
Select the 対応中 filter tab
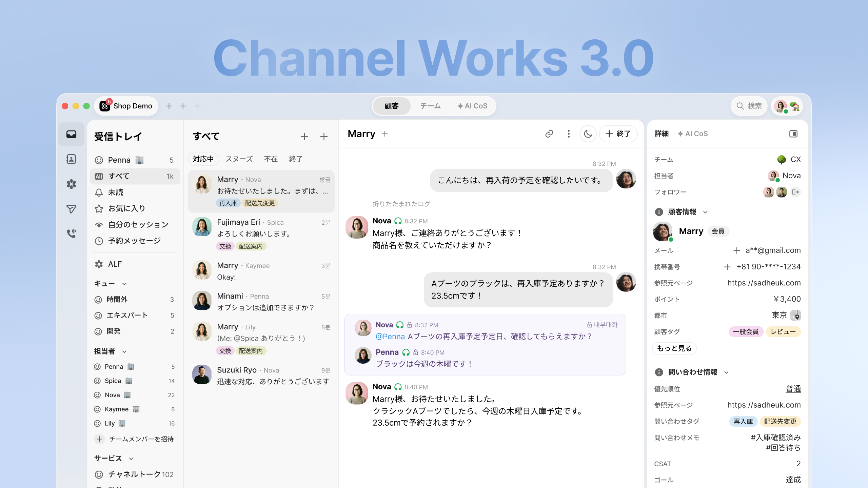point(203,159)
